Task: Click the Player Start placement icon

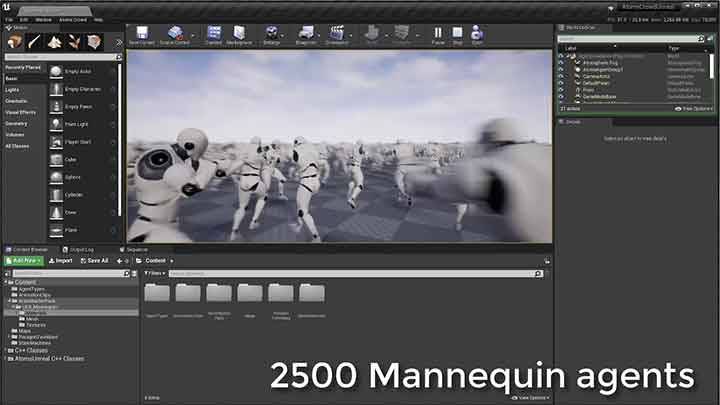Action: pyautogui.click(x=56, y=142)
